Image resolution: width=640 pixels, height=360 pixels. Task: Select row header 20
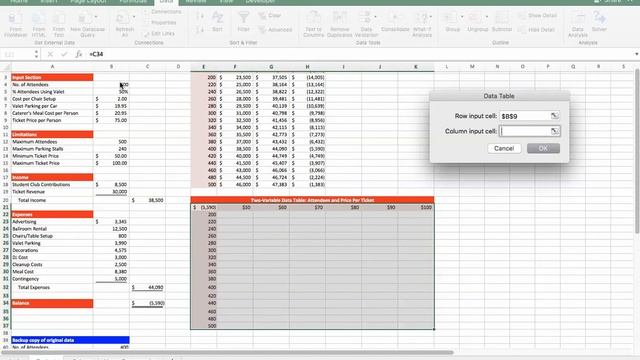[6, 200]
